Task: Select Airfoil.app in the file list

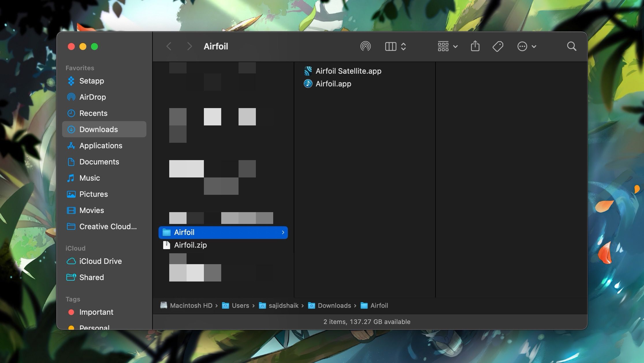Action: coord(333,84)
